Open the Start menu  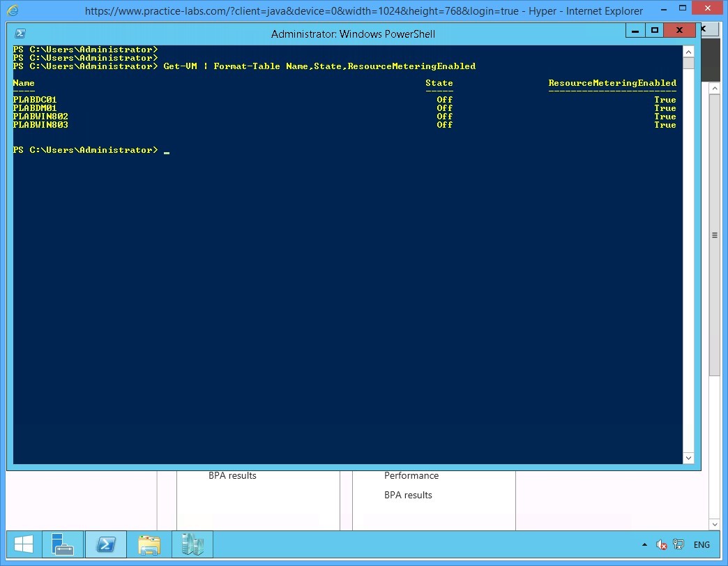[x=22, y=544]
